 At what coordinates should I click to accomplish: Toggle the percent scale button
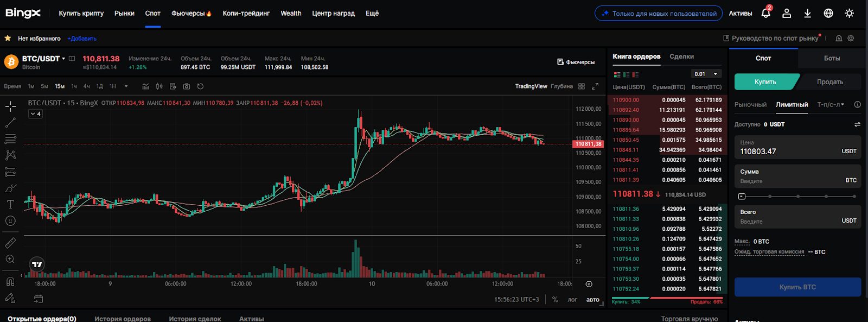tap(555, 300)
